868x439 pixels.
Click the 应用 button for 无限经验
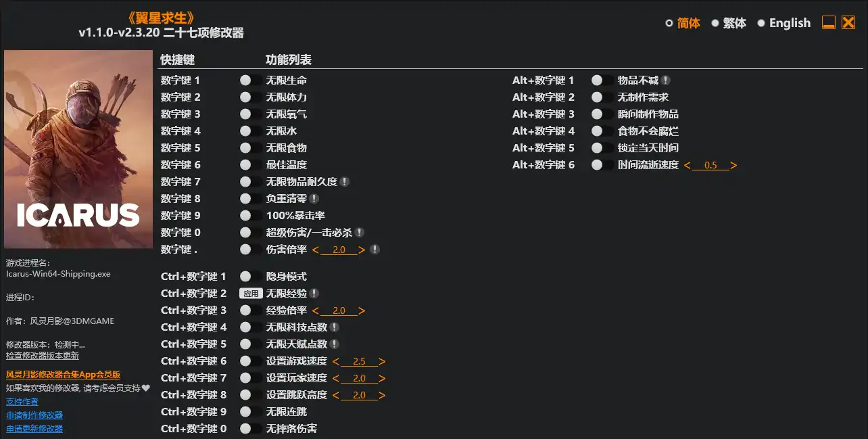tap(250, 293)
